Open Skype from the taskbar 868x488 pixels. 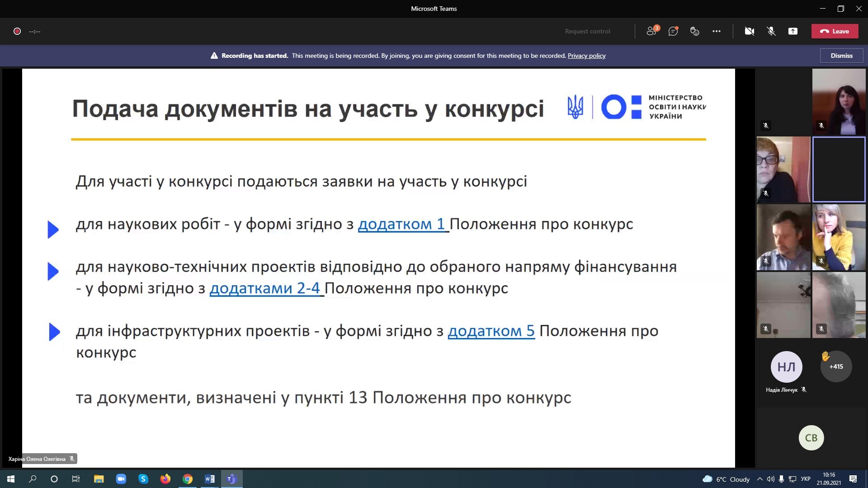(143, 479)
